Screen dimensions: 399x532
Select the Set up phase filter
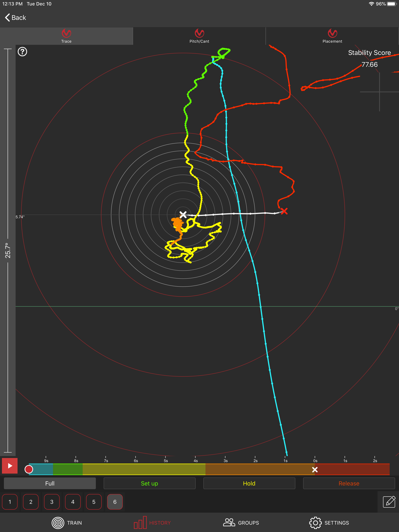(149, 484)
